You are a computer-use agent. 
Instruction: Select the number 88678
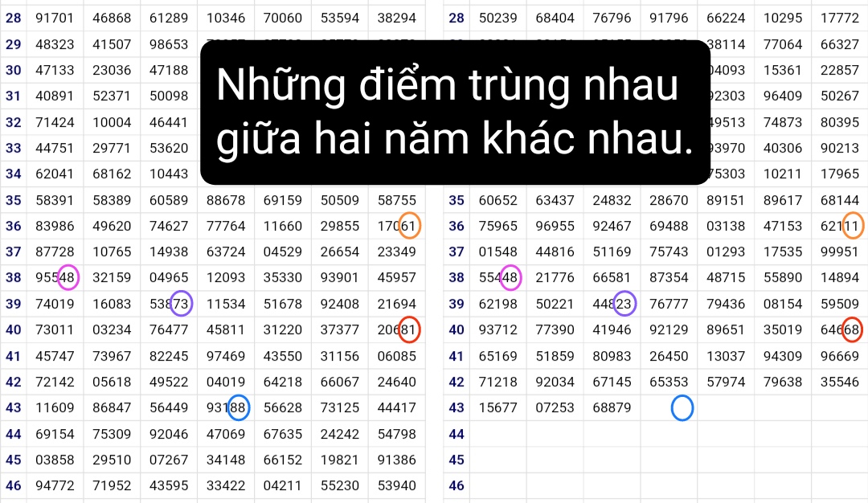(x=226, y=200)
